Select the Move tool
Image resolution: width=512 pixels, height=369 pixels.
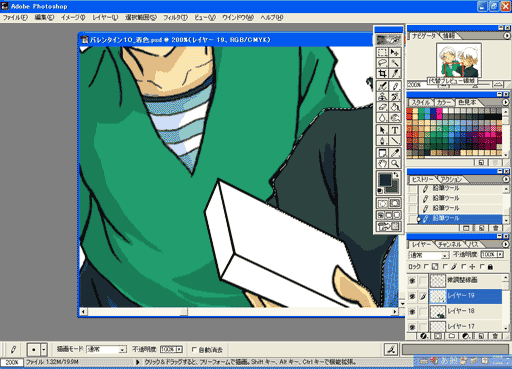coord(395,52)
